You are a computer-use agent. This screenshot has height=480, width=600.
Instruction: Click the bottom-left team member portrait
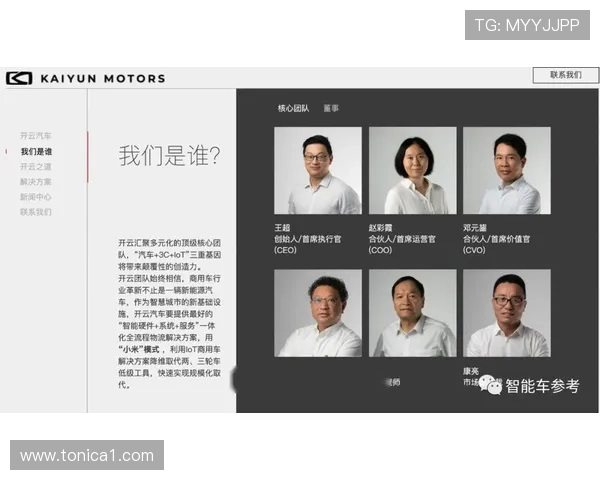coord(318,313)
